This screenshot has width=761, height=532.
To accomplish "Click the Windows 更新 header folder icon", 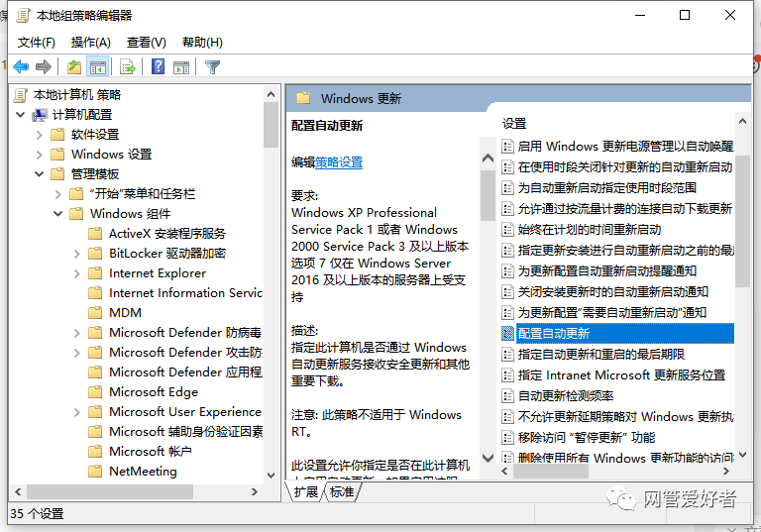I will tap(303, 98).
